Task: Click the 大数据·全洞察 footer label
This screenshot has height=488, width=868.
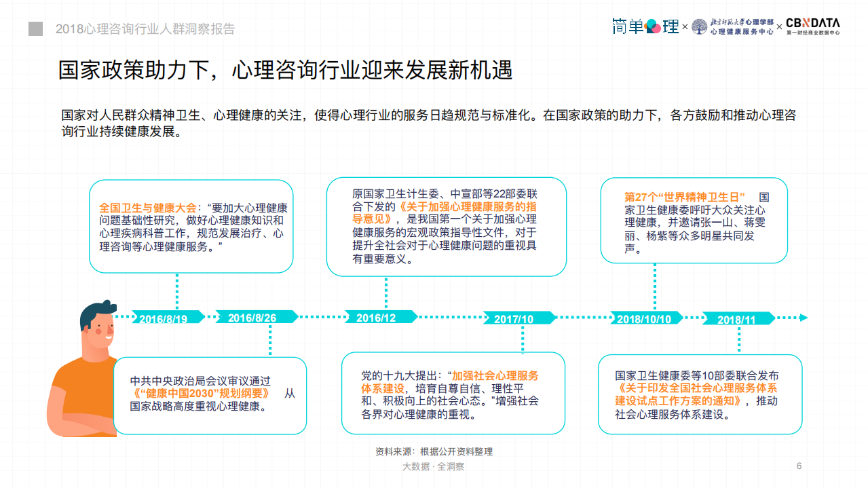Action: [434, 467]
